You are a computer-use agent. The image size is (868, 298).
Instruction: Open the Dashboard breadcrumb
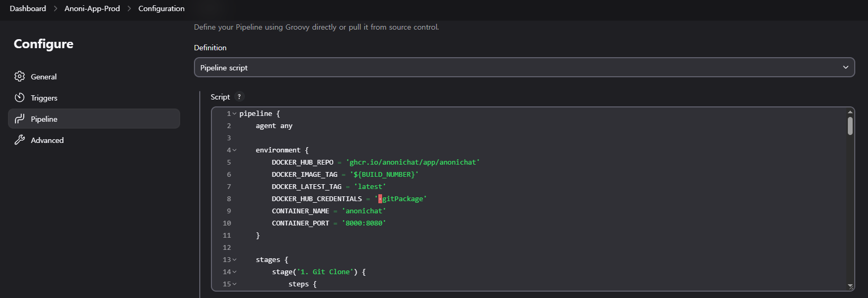pos(28,8)
